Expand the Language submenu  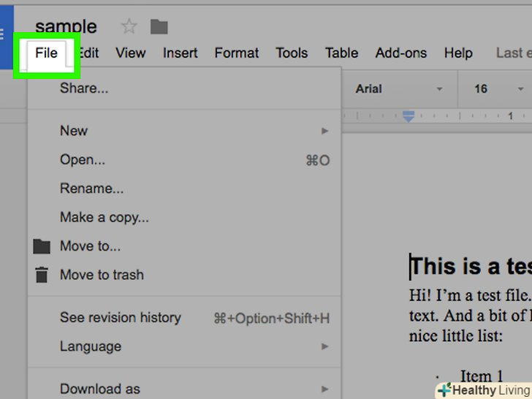click(184, 346)
